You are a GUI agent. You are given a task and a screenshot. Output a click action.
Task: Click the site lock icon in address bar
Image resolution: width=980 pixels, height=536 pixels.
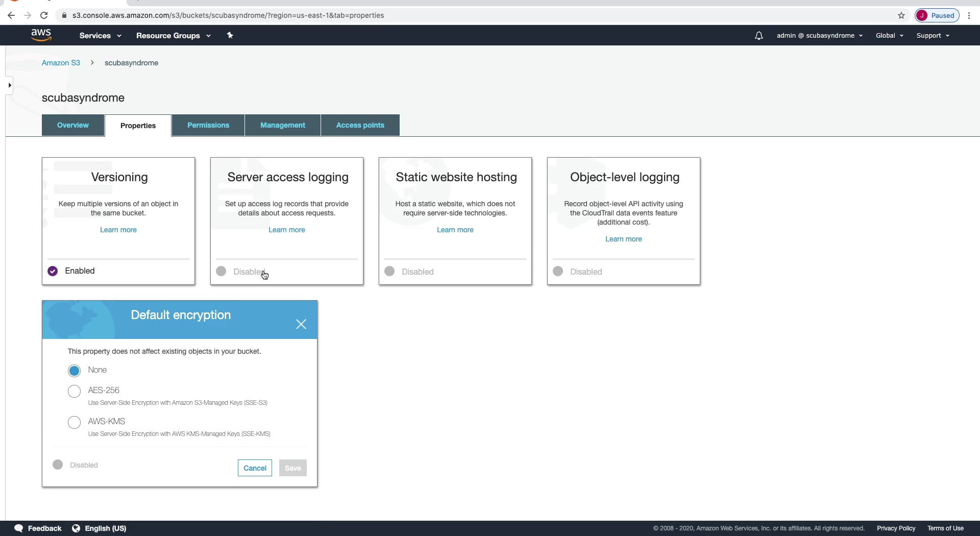pos(64,15)
